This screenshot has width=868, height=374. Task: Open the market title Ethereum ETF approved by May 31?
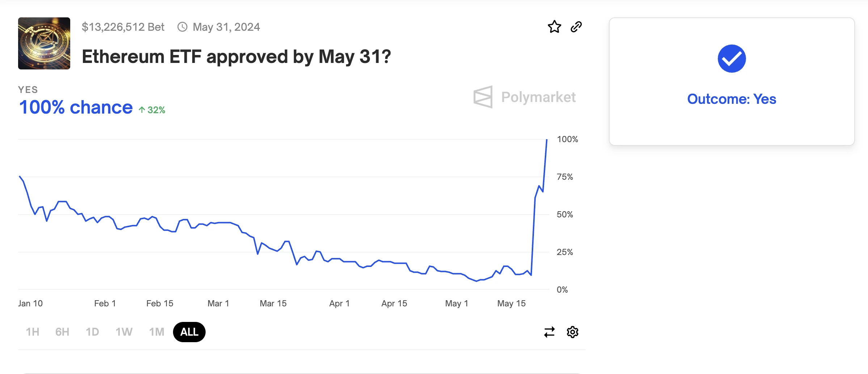[x=236, y=56]
